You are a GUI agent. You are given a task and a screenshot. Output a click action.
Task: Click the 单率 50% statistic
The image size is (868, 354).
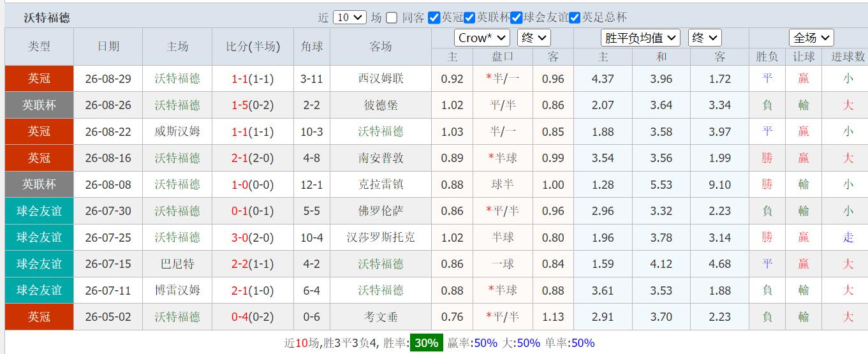(570, 343)
